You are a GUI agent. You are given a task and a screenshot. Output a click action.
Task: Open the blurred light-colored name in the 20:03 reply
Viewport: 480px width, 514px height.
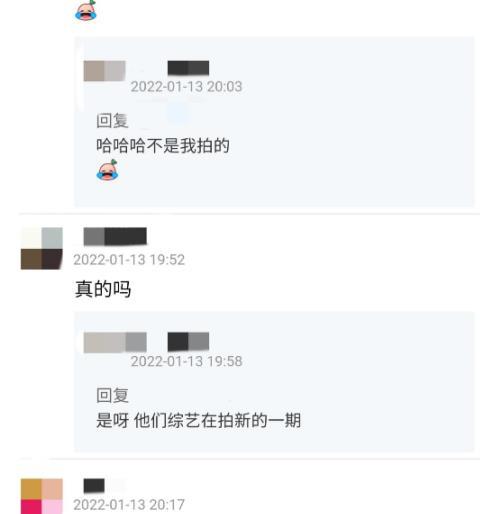104,71
